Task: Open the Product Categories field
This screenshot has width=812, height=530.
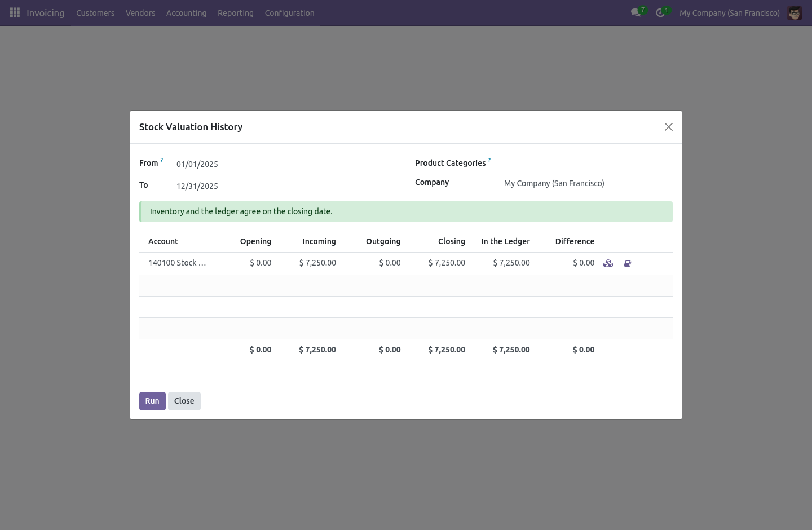Action: click(x=588, y=164)
